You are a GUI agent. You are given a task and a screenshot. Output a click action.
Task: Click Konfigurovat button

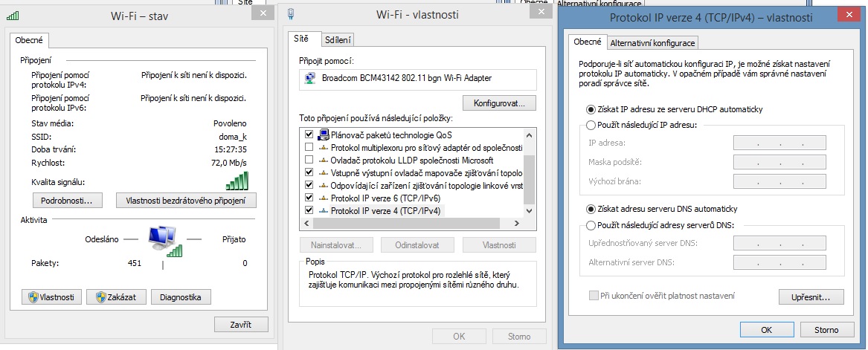point(499,103)
